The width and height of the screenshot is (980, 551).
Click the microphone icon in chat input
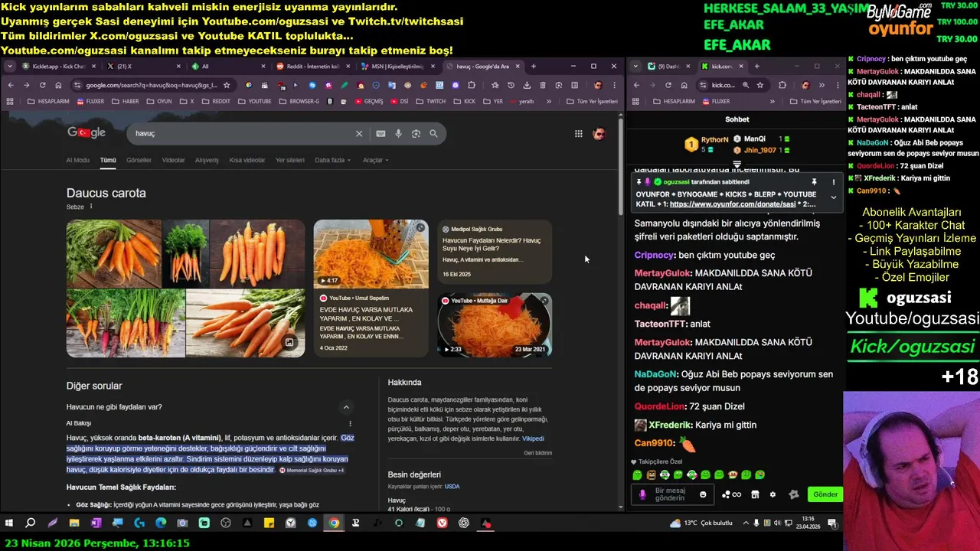(642, 494)
